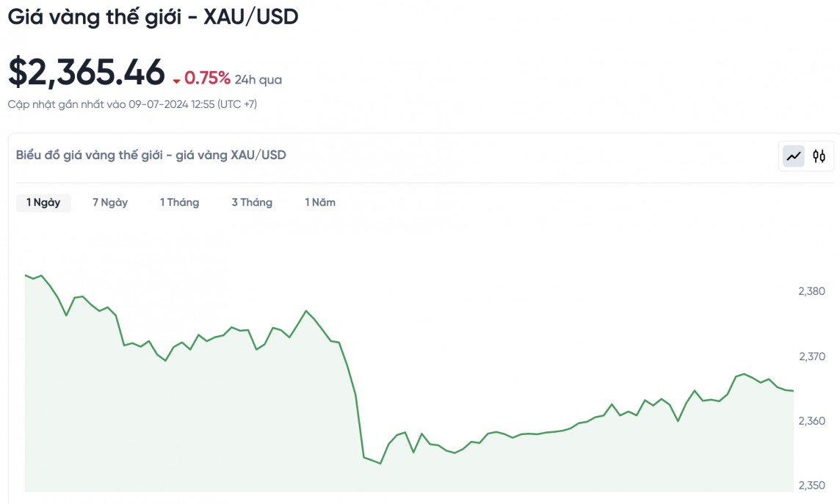Show the 1 Tháng chart range
Screen dimensions: 840x504
[x=180, y=202]
